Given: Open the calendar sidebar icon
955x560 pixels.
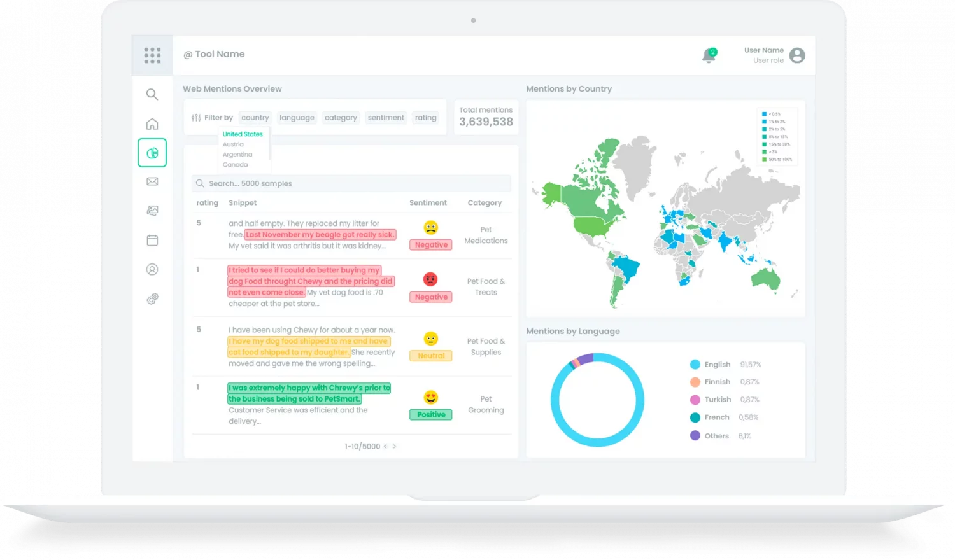Looking at the screenshot, I should point(152,240).
